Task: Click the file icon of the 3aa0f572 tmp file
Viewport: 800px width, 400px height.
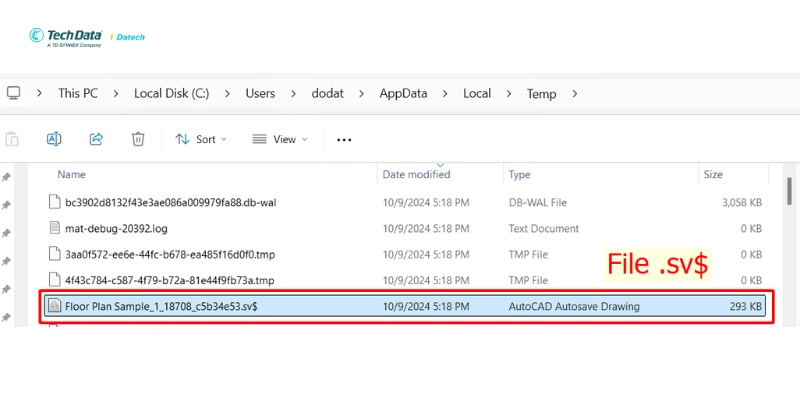Action: pos(54,254)
